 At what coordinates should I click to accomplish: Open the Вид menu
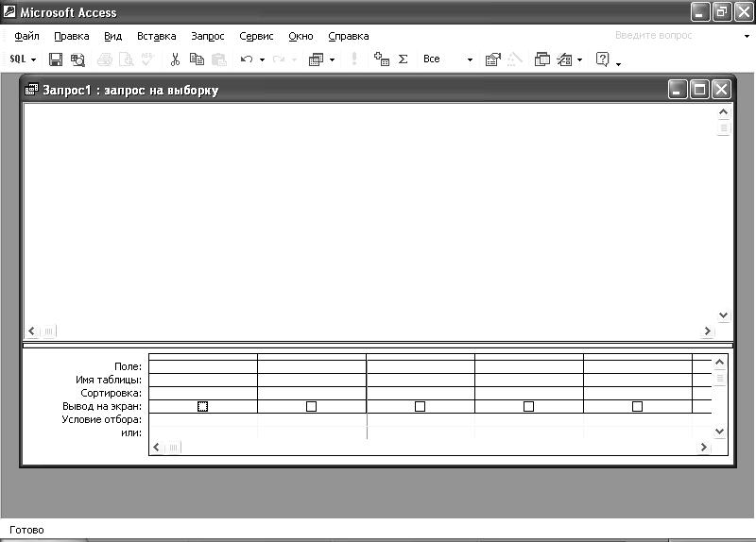click(112, 36)
